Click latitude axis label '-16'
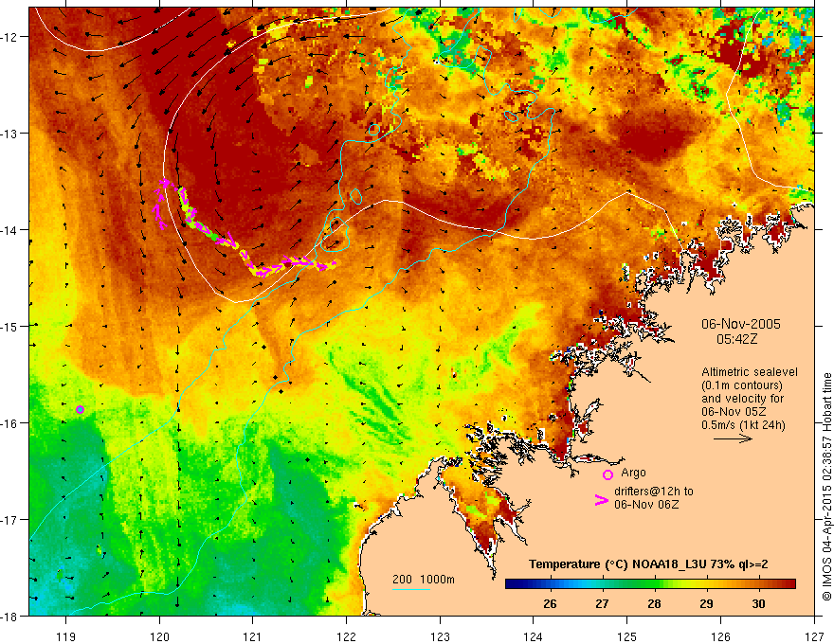The height and width of the screenshot is (644, 834). click(x=10, y=423)
